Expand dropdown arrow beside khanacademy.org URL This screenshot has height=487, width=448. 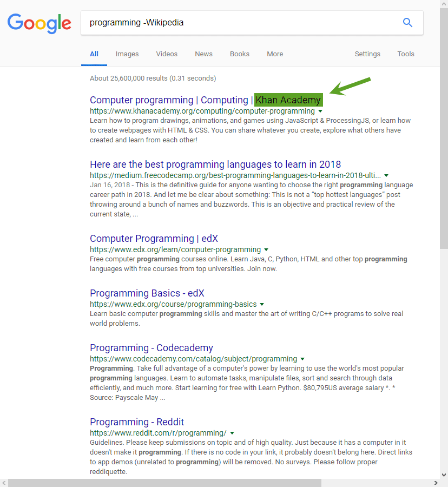coord(320,111)
